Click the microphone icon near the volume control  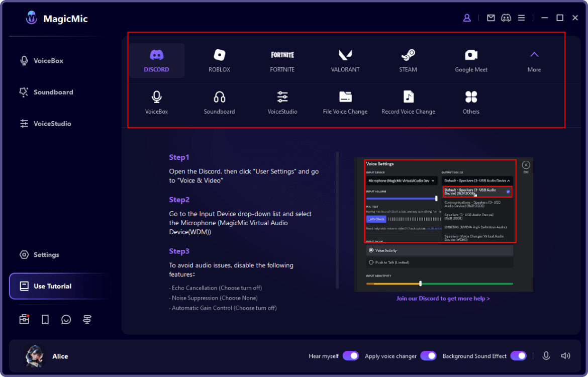546,355
